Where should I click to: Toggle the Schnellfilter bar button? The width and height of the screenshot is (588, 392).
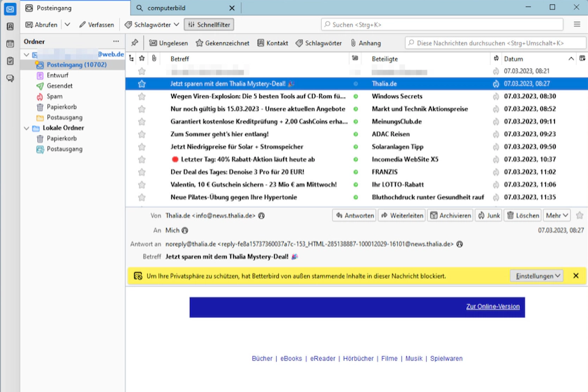(x=209, y=25)
